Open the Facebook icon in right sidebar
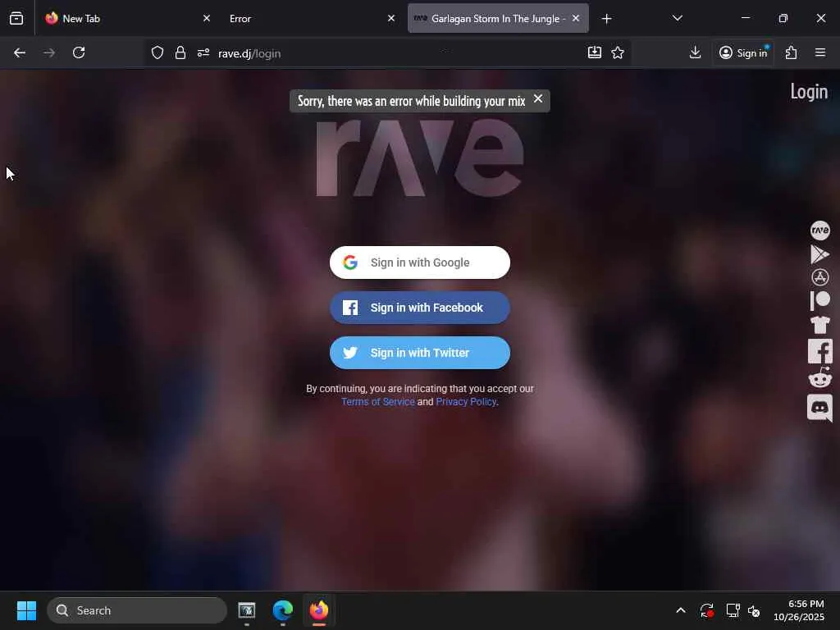This screenshot has height=630, width=840. 819,351
